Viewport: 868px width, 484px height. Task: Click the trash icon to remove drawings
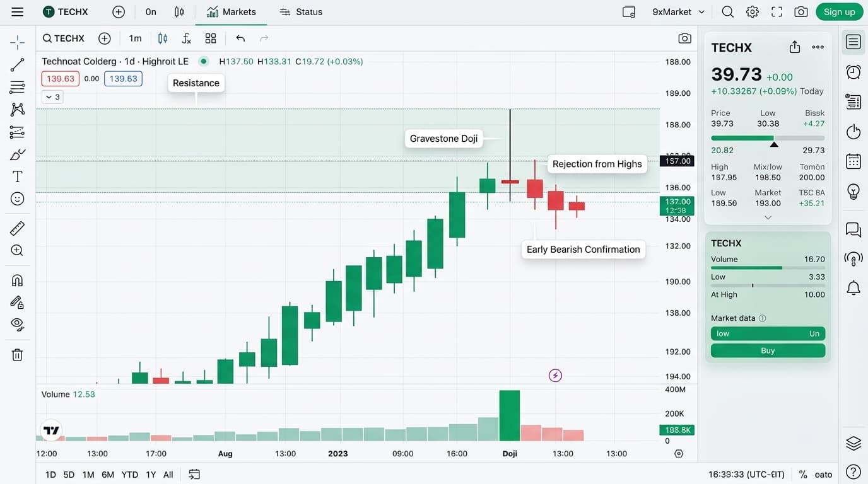(x=18, y=355)
